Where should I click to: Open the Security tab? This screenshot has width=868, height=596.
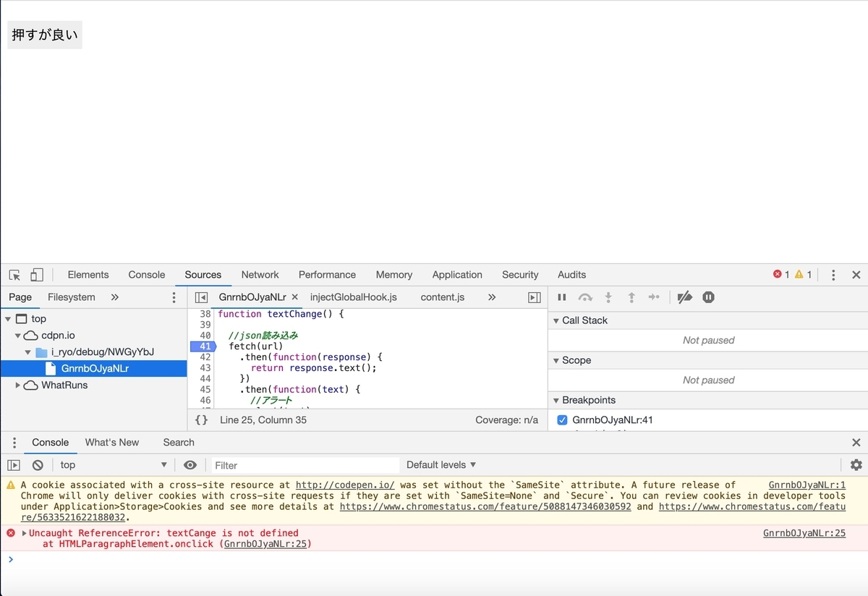[520, 275]
